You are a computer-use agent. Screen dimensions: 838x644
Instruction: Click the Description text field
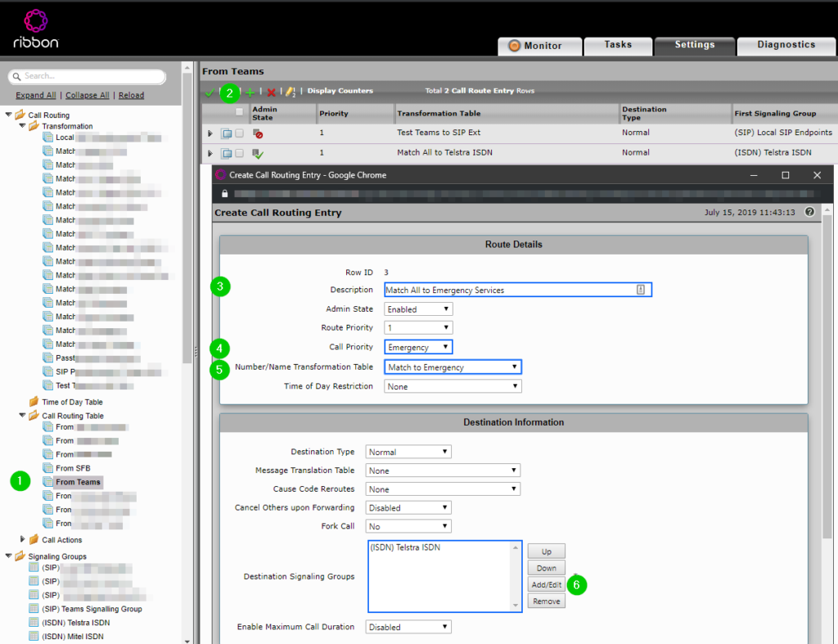pos(518,290)
